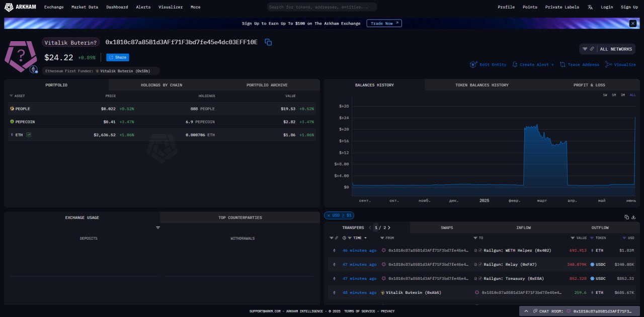This screenshot has width=644, height=317.
Task: Select the 1W chart range
Action: (605, 95)
